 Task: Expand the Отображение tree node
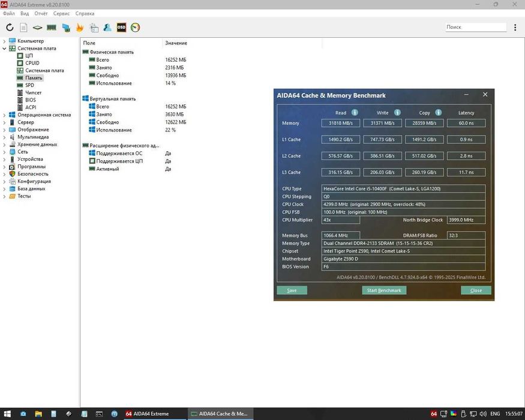tap(4, 130)
